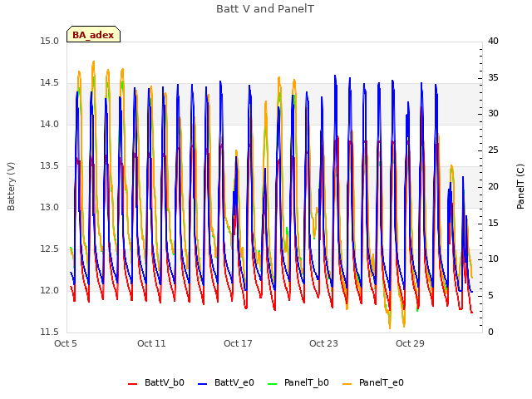Click the 0 PanelT axis value
The height and width of the screenshot is (399, 532).
[490, 332]
